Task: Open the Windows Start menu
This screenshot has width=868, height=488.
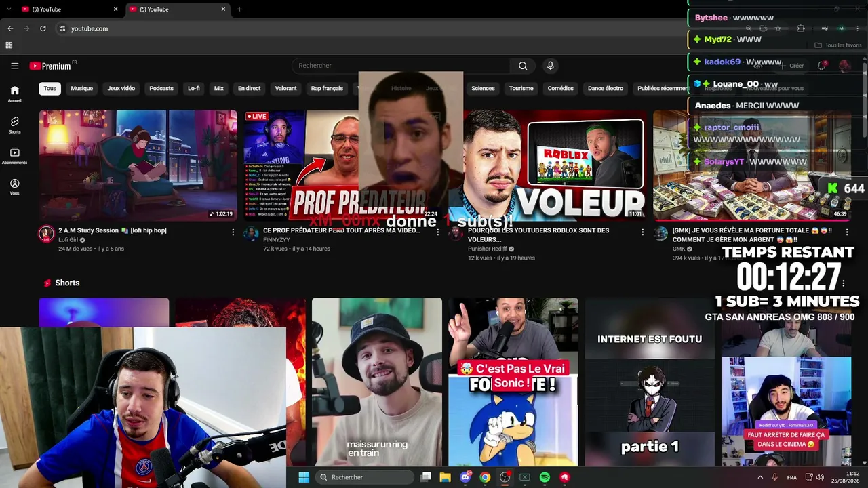Action: coord(304,477)
